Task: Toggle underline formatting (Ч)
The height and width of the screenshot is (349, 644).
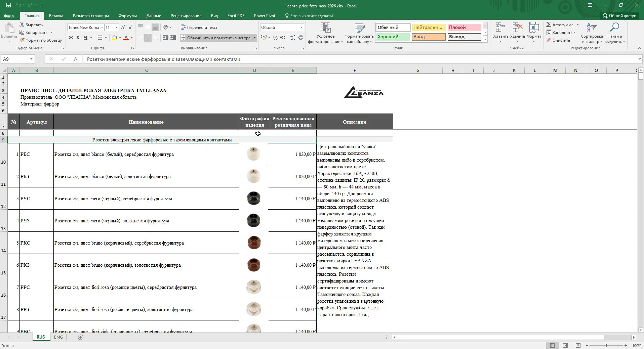Action: (x=85, y=38)
